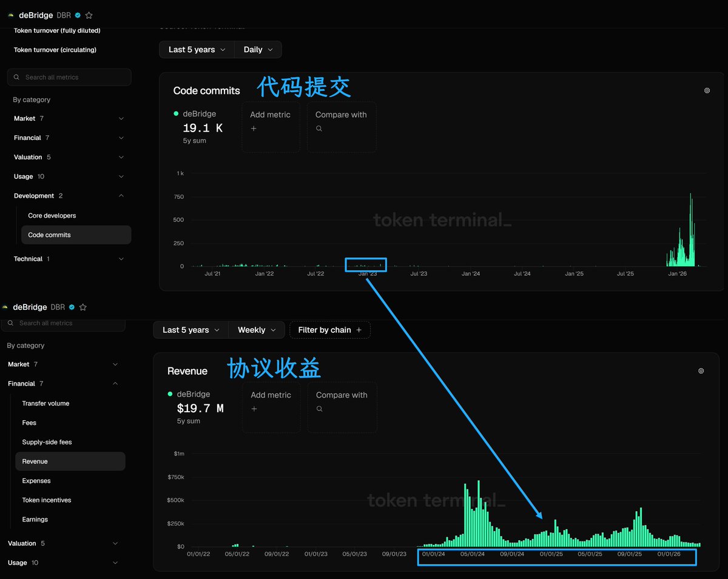Image resolution: width=728 pixels, height=579 pixels.
Task: Click the verified badge next to DBR in Code commits view
Action: [x=78, y=15]
